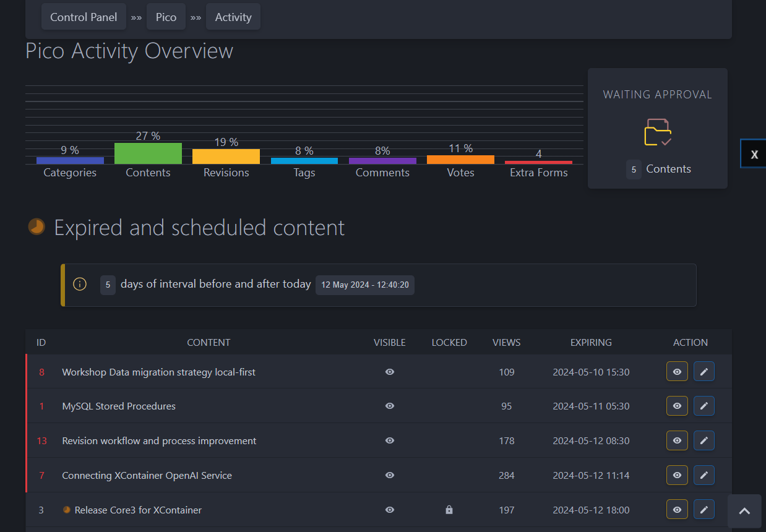Click the edit pencil for MySQL Stored Procedures
Image resolution: width=766 pixels, height=532 pixels.
[x=704, y=406]
